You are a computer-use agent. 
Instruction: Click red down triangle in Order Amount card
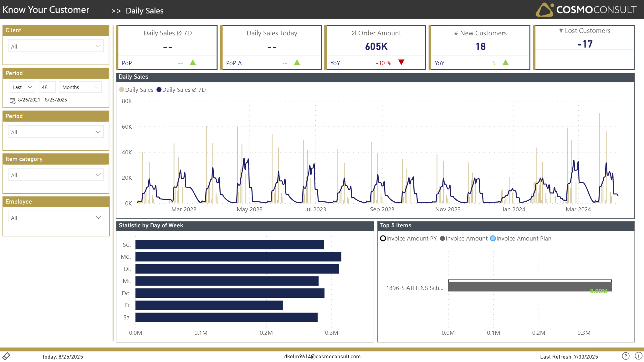click(x=401, y=62)
